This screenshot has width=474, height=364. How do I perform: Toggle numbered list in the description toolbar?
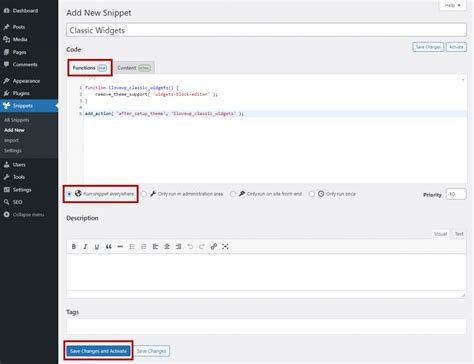[144, 247]
